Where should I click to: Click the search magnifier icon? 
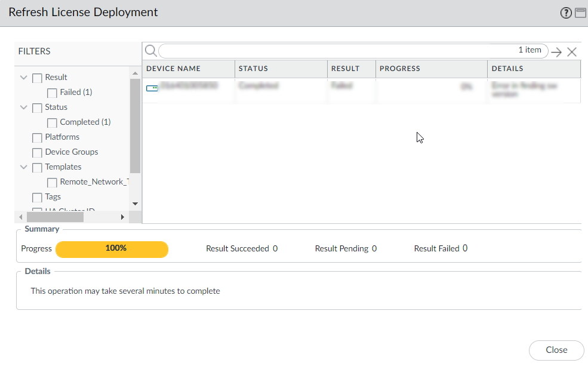151,51
